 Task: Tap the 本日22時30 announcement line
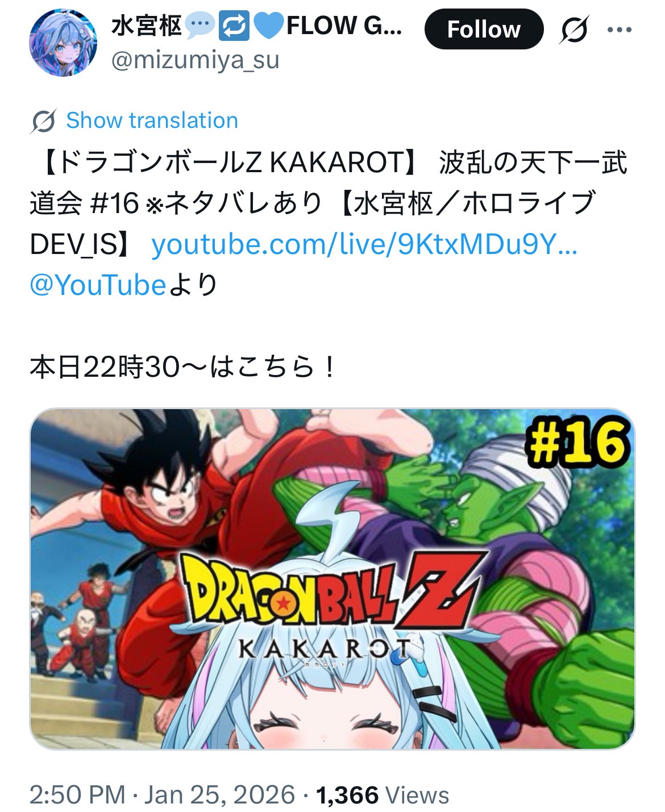(x=183, y=367)
